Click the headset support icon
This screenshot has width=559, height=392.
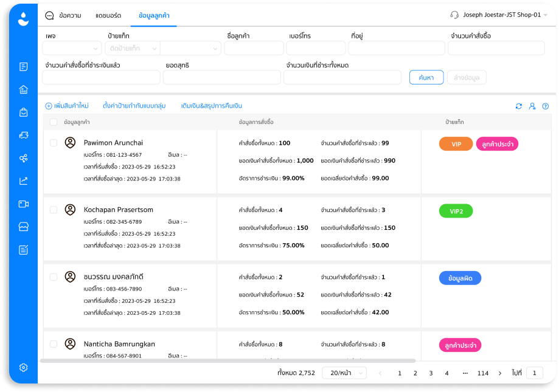(454, 15)
